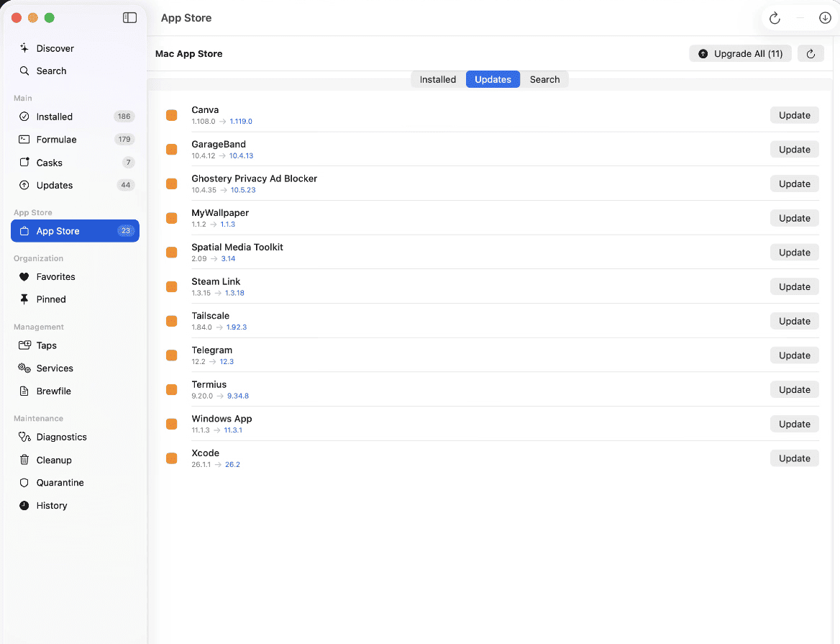This screenshot has height=644, width=840.
Task: Click the Brewfile document icon
Action: (24, 391)
